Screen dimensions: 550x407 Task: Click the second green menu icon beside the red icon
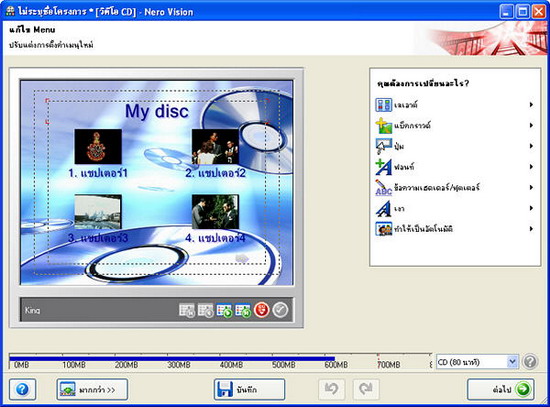tap(243, 310)
